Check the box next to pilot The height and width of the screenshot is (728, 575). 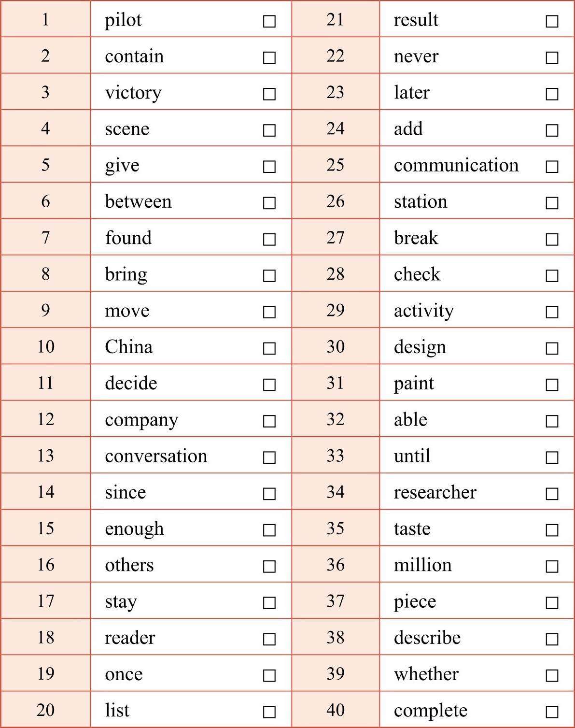pos(269,21)
